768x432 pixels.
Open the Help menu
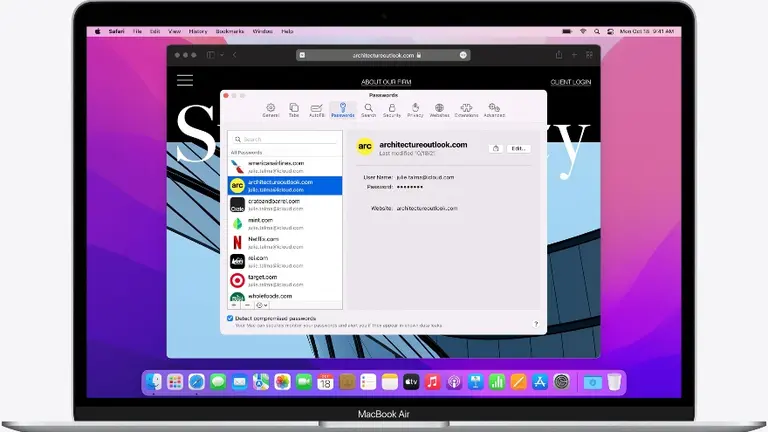[x=288, y=31]
